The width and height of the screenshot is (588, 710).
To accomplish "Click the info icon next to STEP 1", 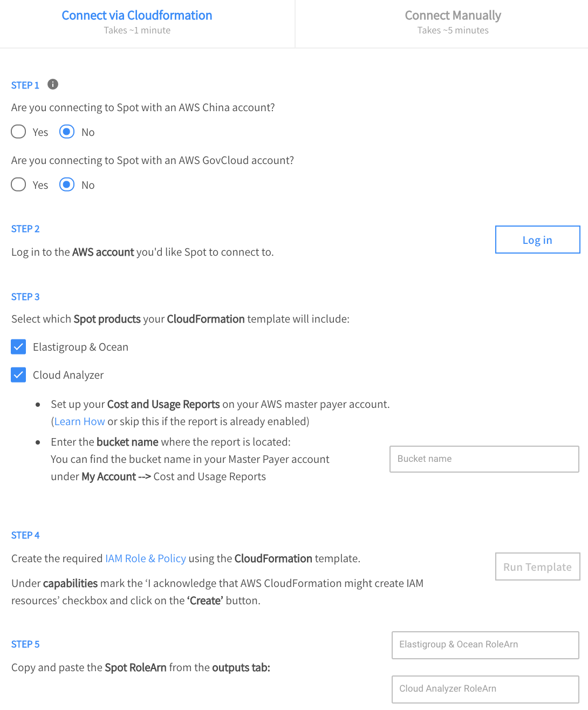I will click(x=53, y=84).
